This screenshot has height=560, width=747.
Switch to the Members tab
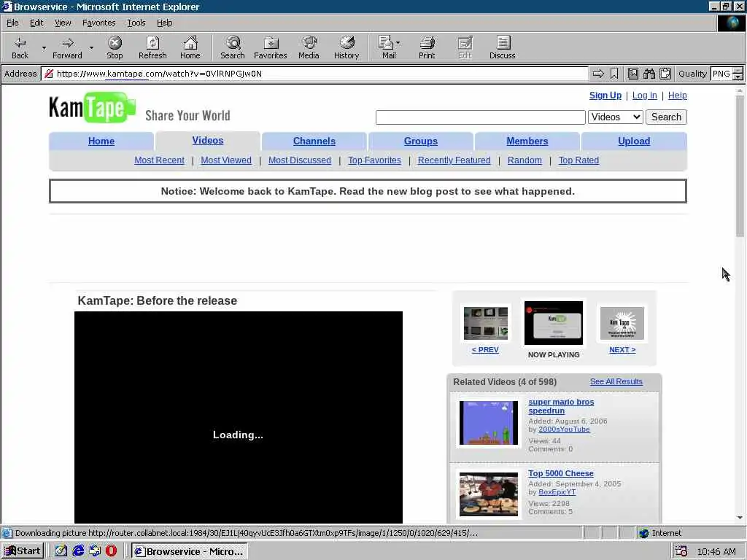coord(527,141)
